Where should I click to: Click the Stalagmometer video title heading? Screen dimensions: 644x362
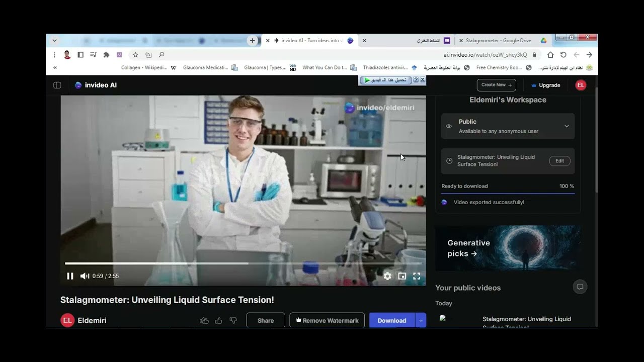point(167,300)
